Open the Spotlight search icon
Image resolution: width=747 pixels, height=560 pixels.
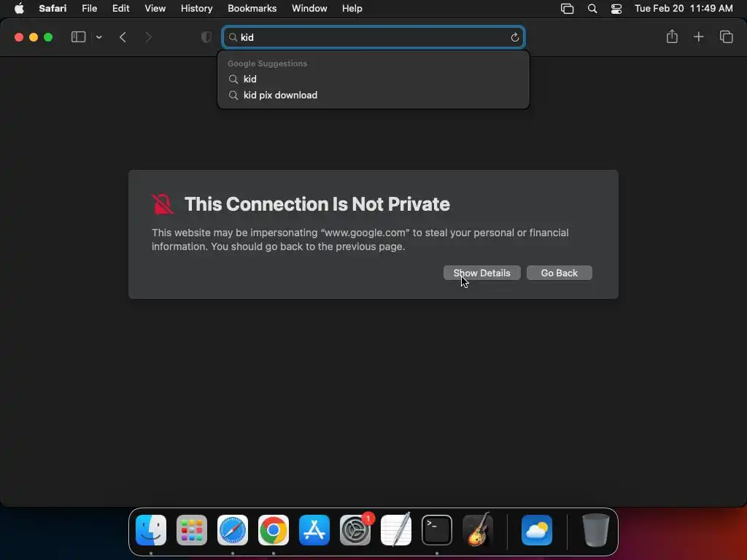click(592, 8)
